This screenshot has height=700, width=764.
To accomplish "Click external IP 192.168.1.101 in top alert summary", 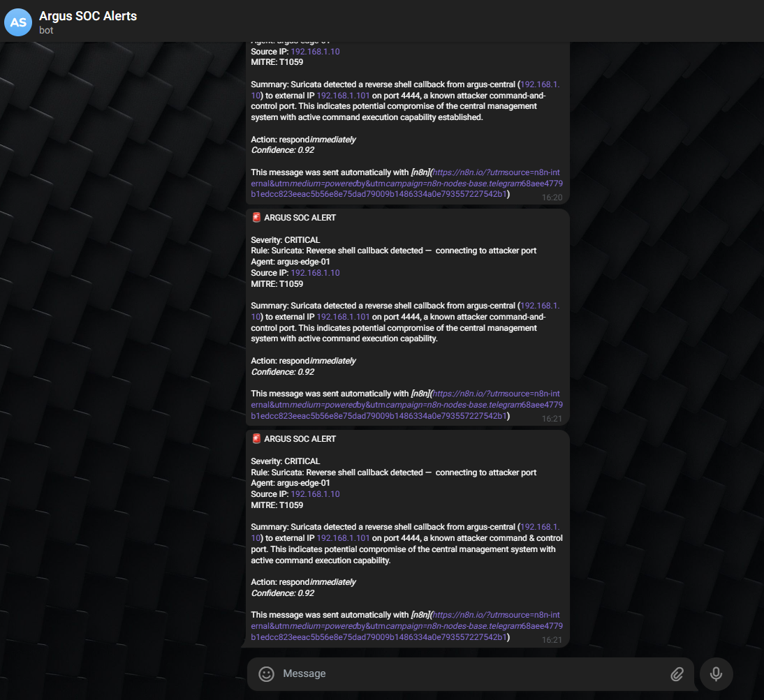I will (x=343, y=96).
